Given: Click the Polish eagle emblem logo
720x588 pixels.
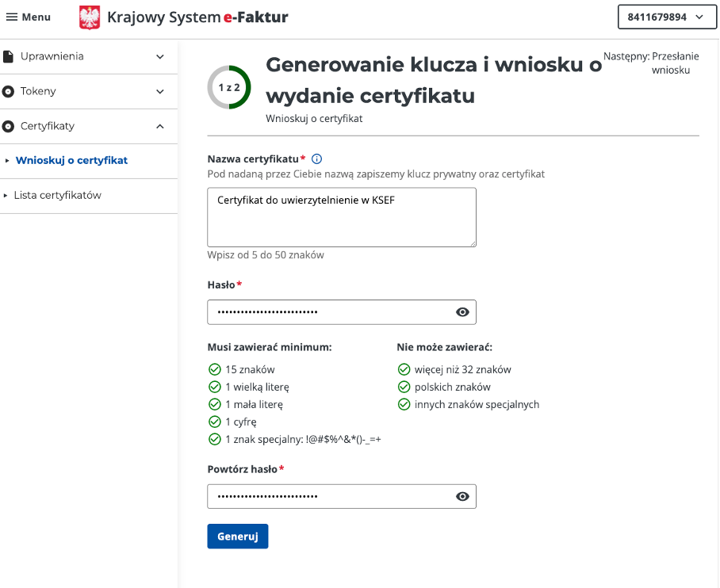Looking at the screenshot, I should click(90, 17).
